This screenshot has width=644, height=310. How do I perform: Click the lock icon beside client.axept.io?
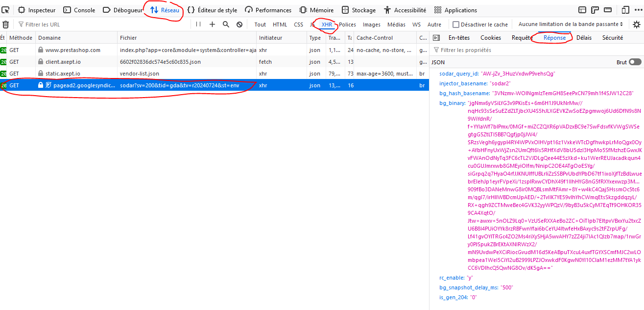41,62
